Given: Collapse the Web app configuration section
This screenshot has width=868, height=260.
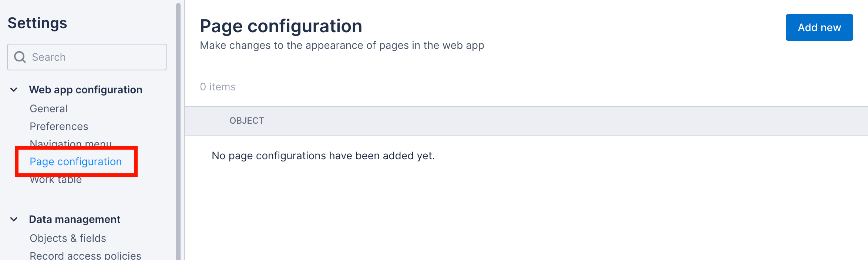Looking at the screenshot, I should click(14, 89).
